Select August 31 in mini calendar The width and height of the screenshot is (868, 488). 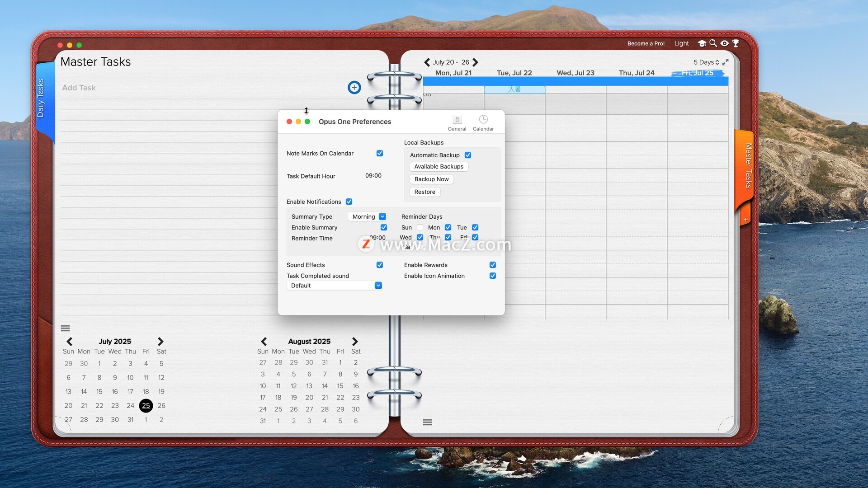[x=263, y=421]
